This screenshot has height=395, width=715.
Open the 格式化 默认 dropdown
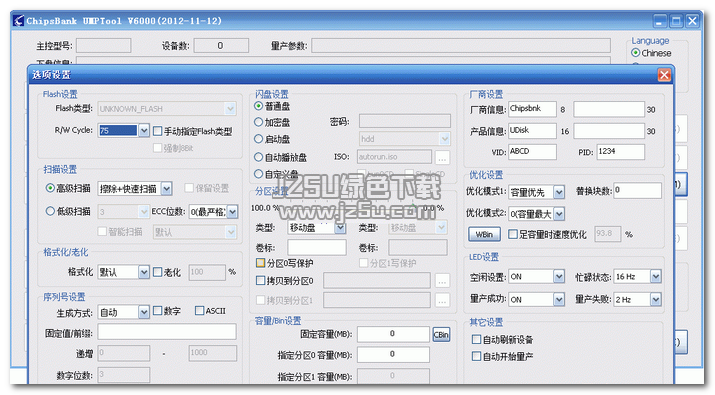click(x=144, y=272)
